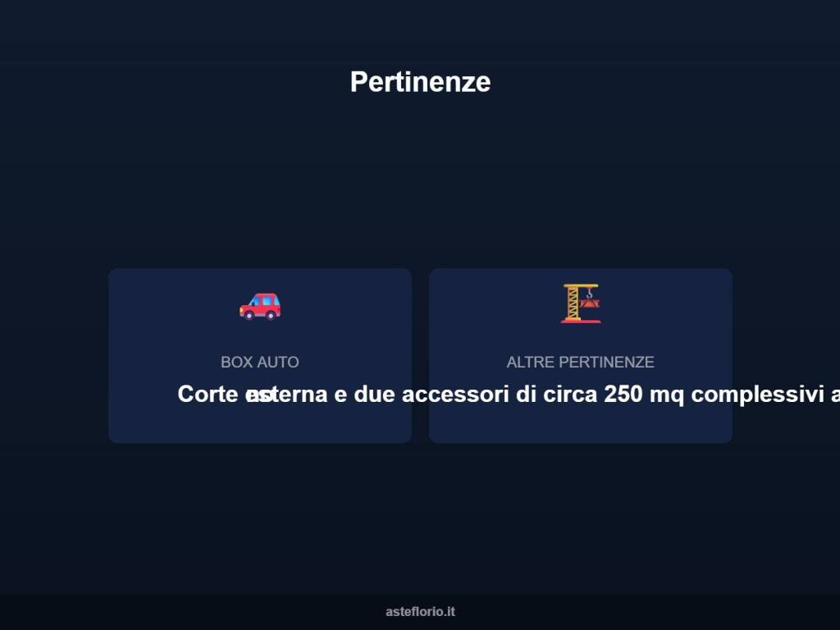Click the red load hanging from crane

590,304
